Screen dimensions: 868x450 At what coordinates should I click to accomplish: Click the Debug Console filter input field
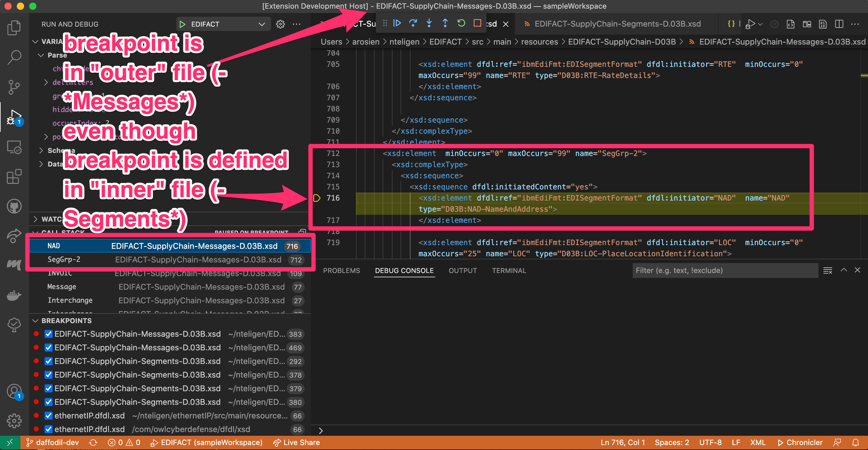point(725,270)
